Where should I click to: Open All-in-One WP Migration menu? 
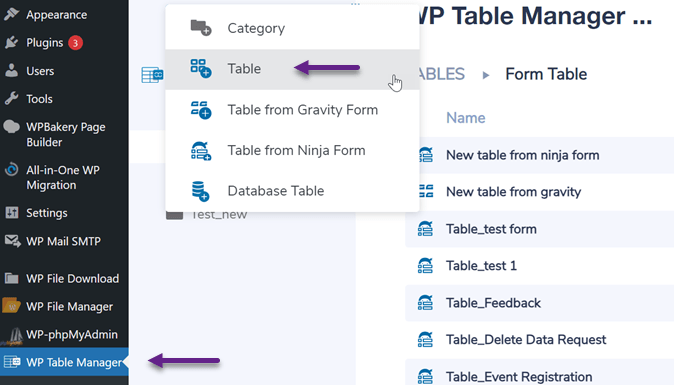pyautogui.click(x=64, y=177)
